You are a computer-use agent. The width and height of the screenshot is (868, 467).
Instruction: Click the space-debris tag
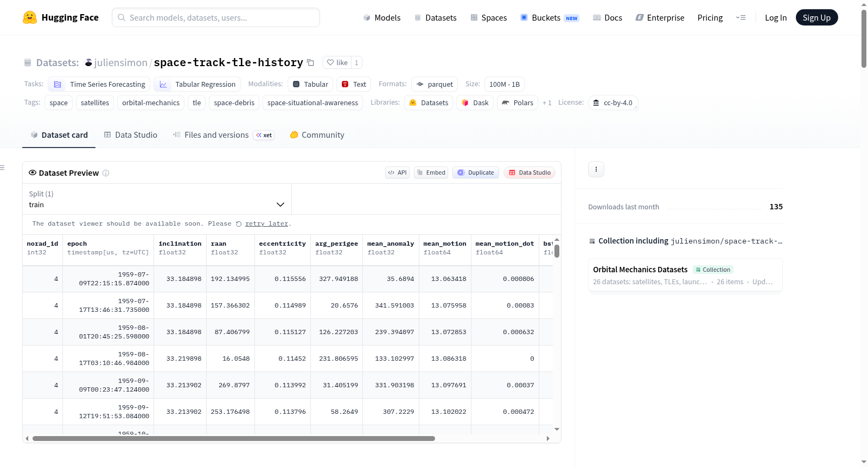coord(234,103)
